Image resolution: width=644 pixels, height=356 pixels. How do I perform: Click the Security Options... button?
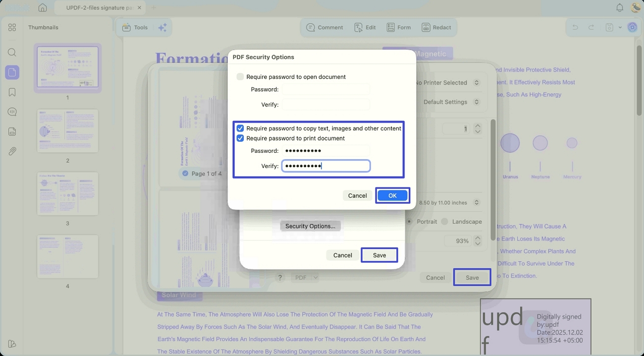(x=310, y=226)
